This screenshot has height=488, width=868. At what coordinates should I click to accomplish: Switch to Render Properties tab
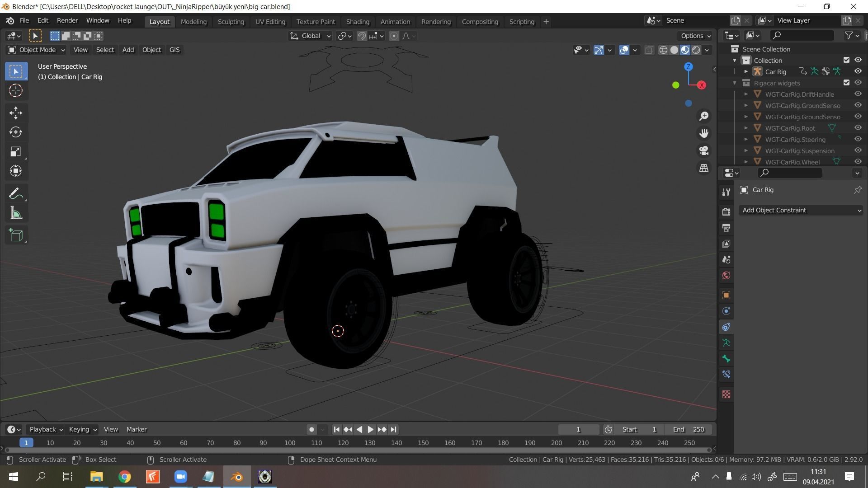[726, 211]
